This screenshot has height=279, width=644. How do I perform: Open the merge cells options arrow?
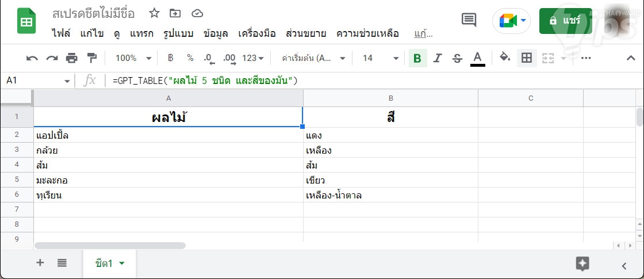pyautogui.click(x=563, y=58)
